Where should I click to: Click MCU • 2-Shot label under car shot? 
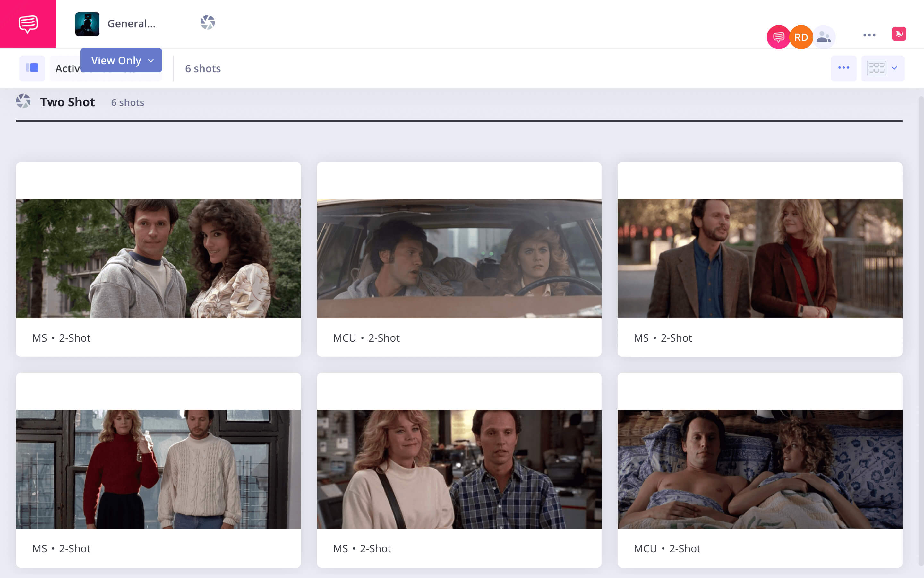(366, 338)
